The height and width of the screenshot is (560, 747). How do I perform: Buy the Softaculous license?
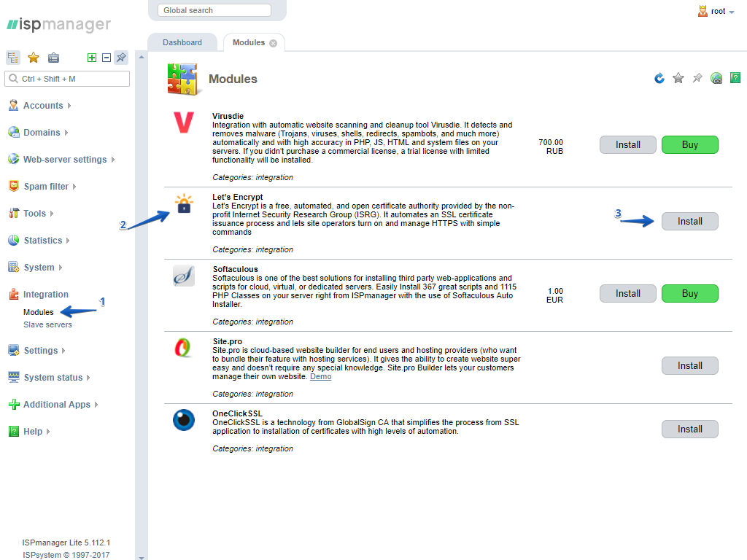[x=689, y=294]
